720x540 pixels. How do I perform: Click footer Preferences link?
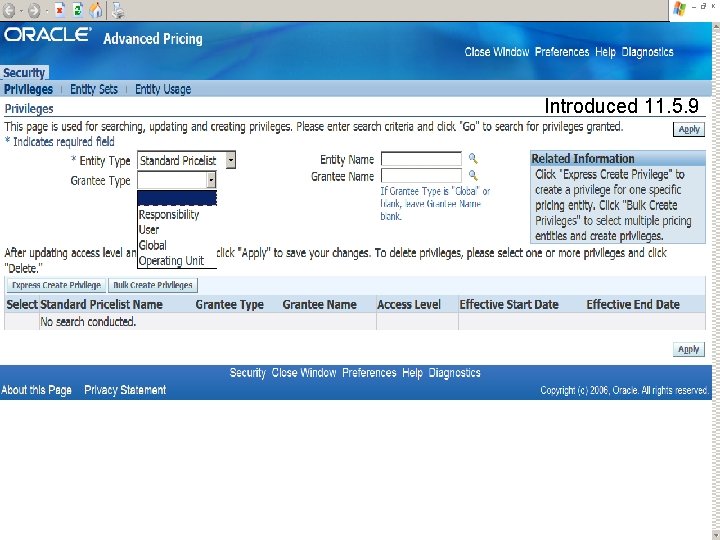[x=369, y=372]
